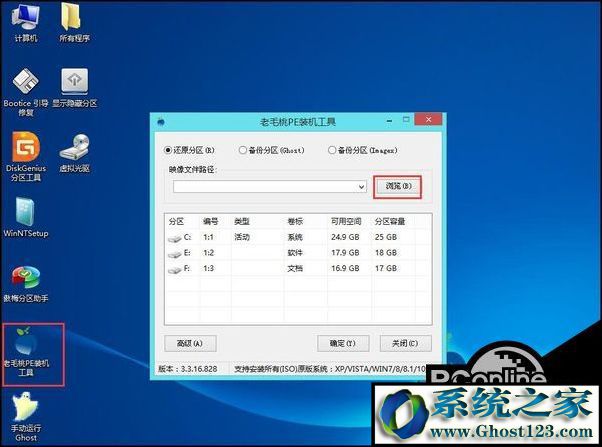
Task: Click the 浏览 (B) button
Action: [398, 187]
